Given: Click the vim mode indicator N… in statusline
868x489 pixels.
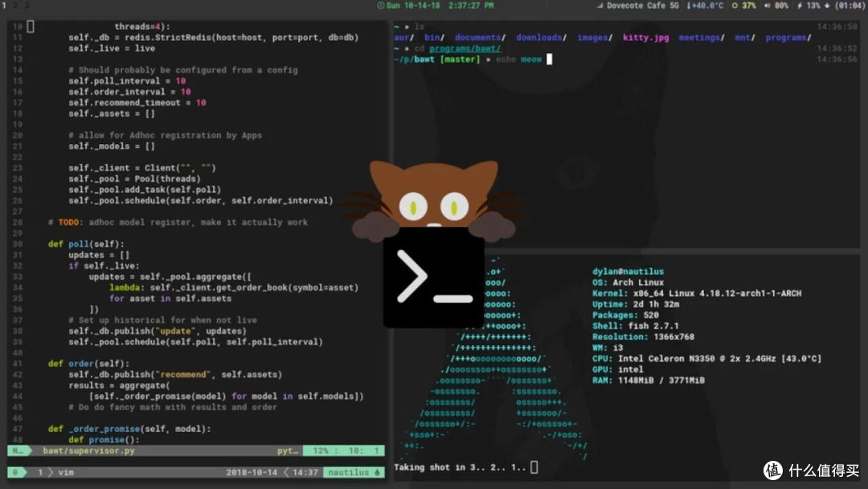Looking at the screenshot, I should click(x=18, y=450).
